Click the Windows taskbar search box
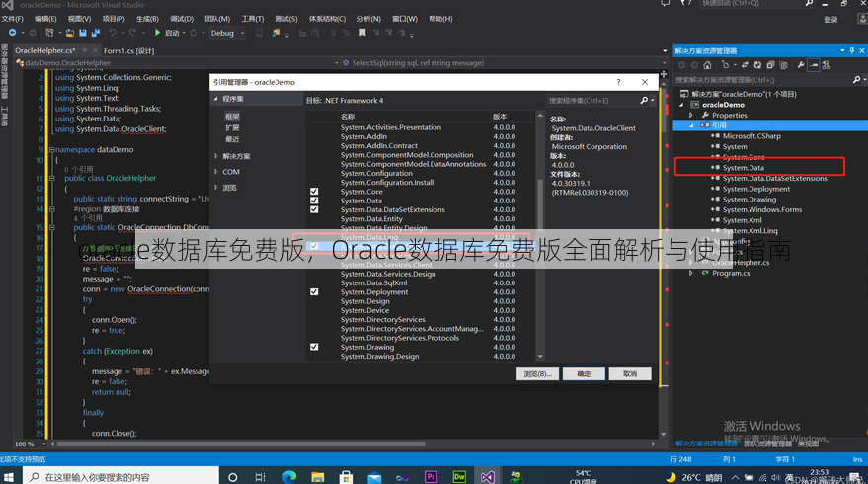 [x=120, y=477]
